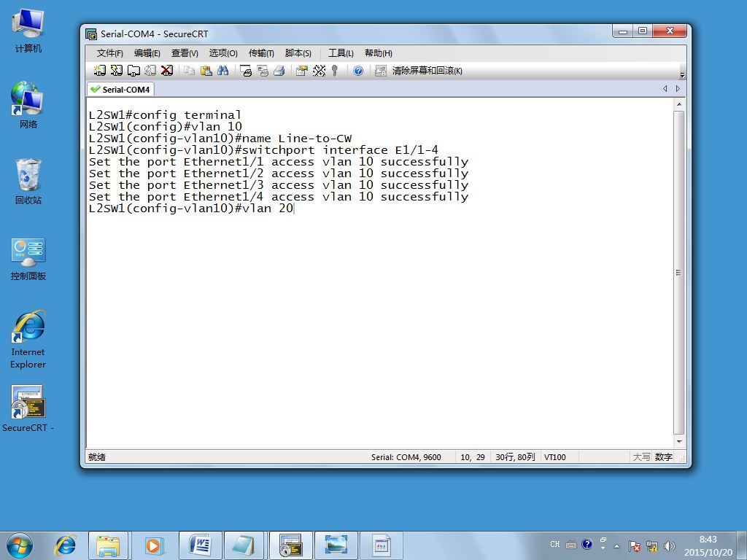Screen dimensions: 747x560
Task: Click status bar text 'Serial: COM4, 9600'
Action: (406, 457)
